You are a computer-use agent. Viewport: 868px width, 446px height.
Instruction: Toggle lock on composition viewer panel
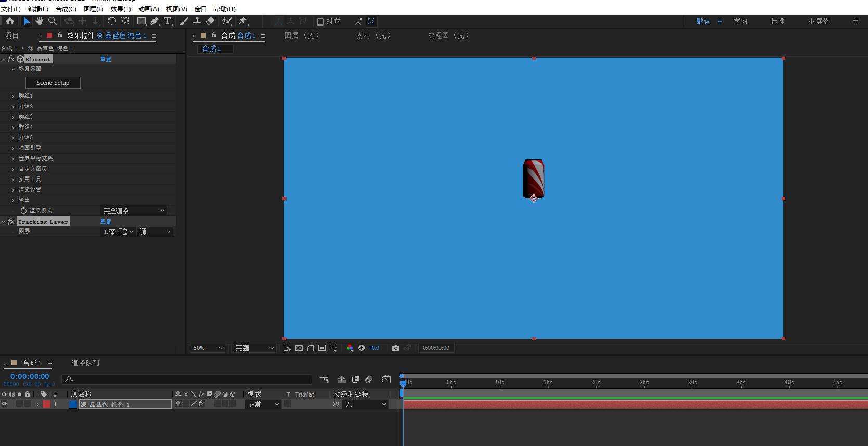[214, 35]
